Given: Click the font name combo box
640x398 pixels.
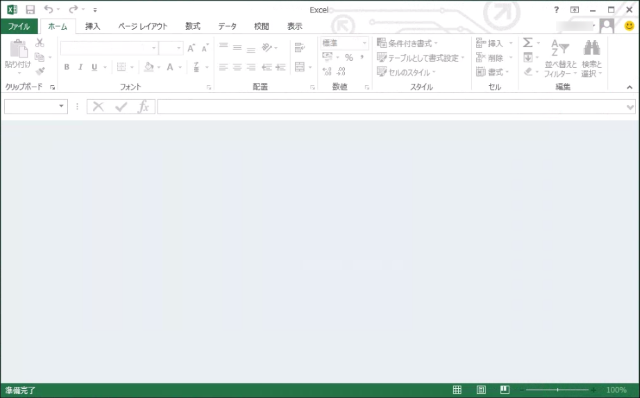Looking at the screenshot, I should tap(109, 48).
